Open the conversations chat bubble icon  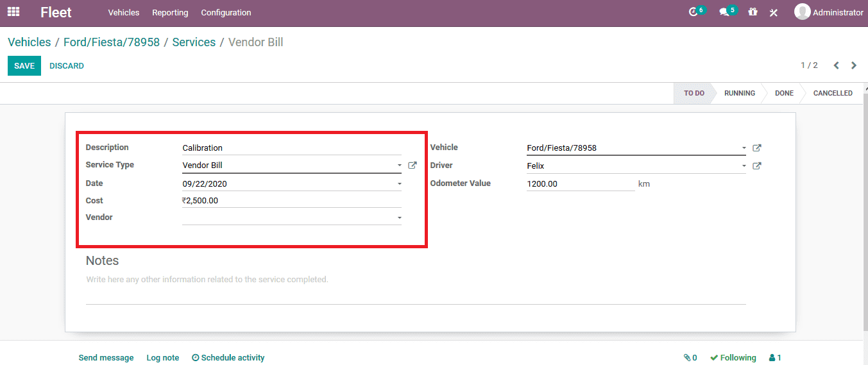click(724, 12)
